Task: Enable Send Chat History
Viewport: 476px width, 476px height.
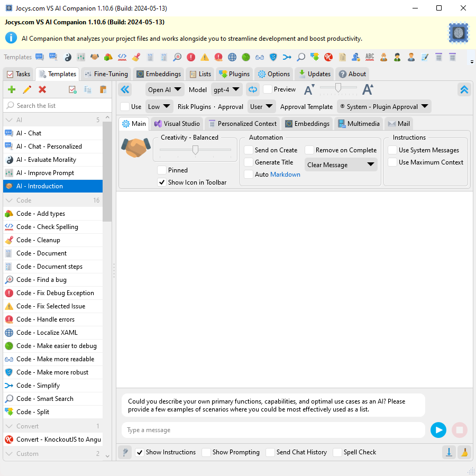Action: (x=270, y=452)
